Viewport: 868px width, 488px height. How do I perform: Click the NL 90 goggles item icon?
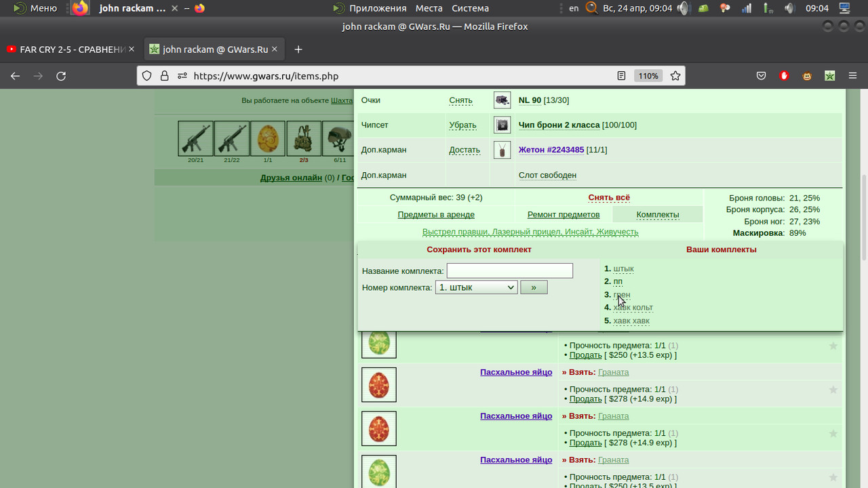pyautogui.click(x=502, y=100)
